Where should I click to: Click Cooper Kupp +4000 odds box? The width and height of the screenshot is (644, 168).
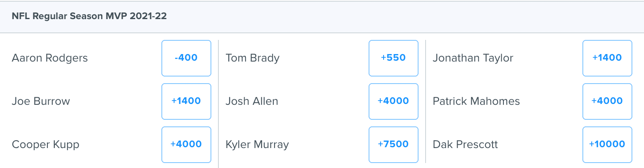click(186, 145)
